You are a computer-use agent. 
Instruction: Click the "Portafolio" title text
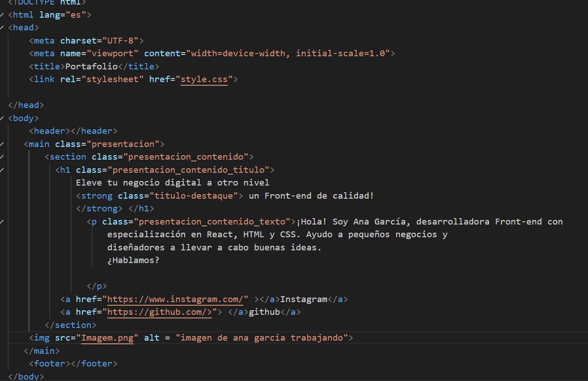pyautogui.click(x=92, y=66)
